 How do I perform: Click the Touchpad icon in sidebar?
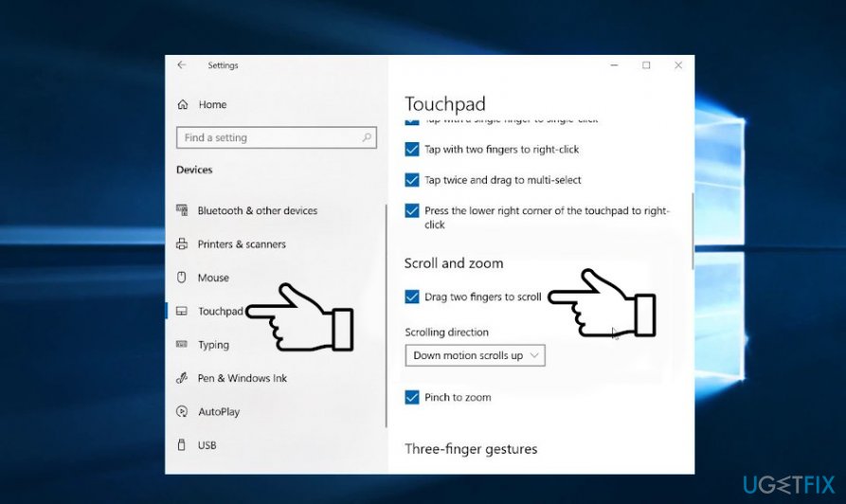(x=182, y=312)
